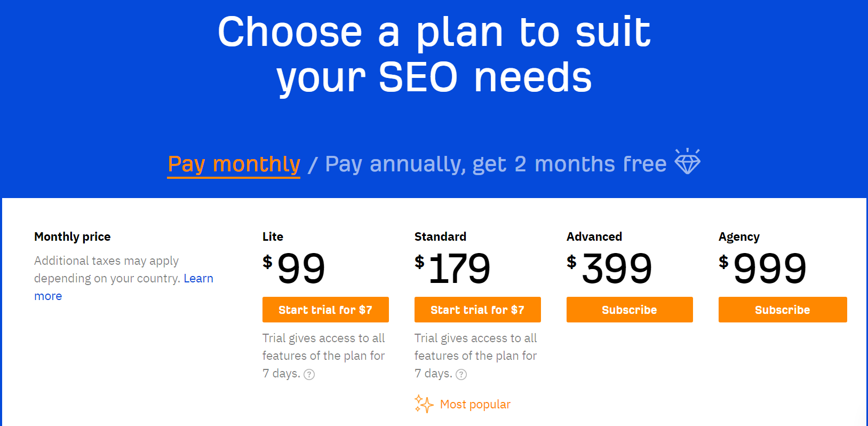The width and height of the screenshot is (868, 426).
Task: Click the Most popular label
Action: click(x=475, y=404)
